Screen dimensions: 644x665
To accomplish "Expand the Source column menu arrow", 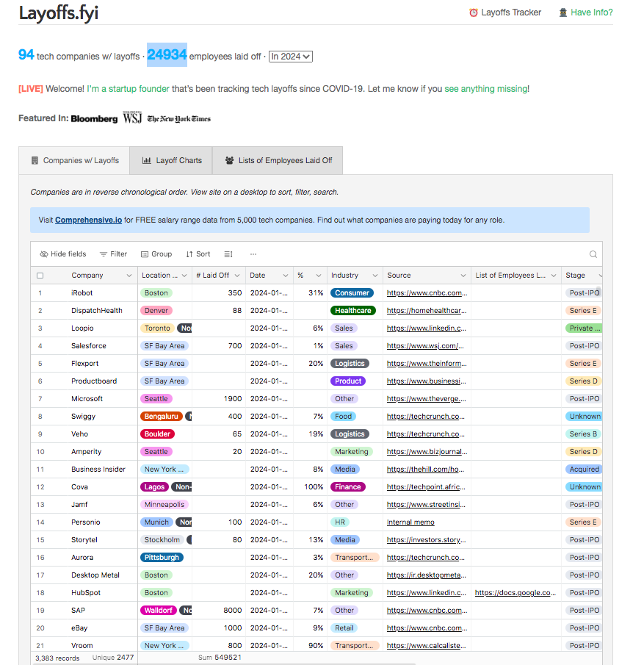I will pos(463,276).
